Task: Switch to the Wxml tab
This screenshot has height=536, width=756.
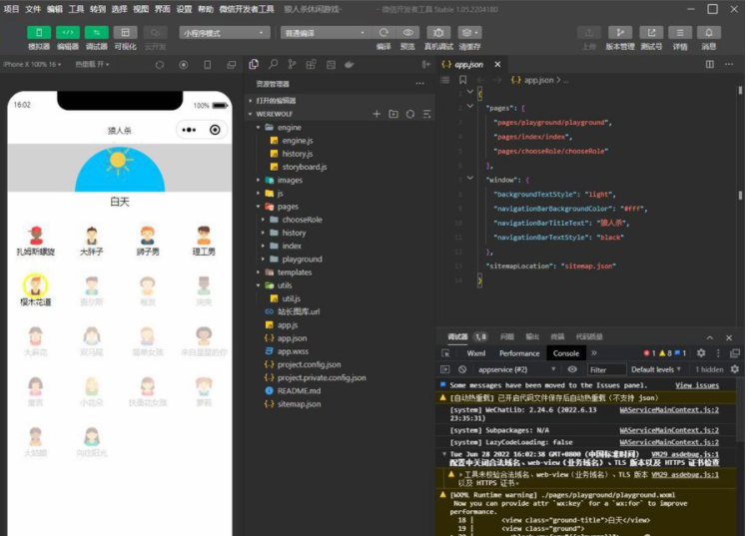Action: (x=476, y=353)
